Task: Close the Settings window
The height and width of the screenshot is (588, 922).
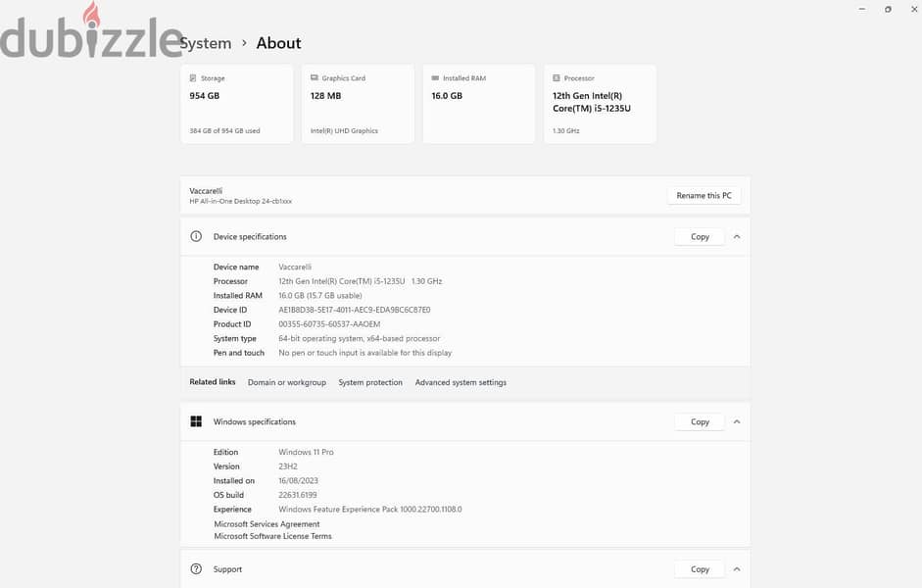Action: click(914, 9)
